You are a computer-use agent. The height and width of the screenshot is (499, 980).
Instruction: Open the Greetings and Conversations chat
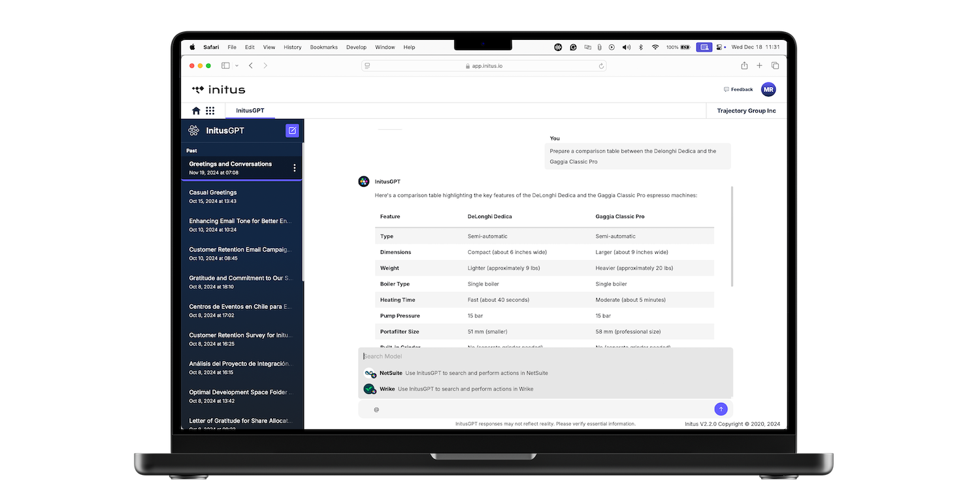point(241,168)
